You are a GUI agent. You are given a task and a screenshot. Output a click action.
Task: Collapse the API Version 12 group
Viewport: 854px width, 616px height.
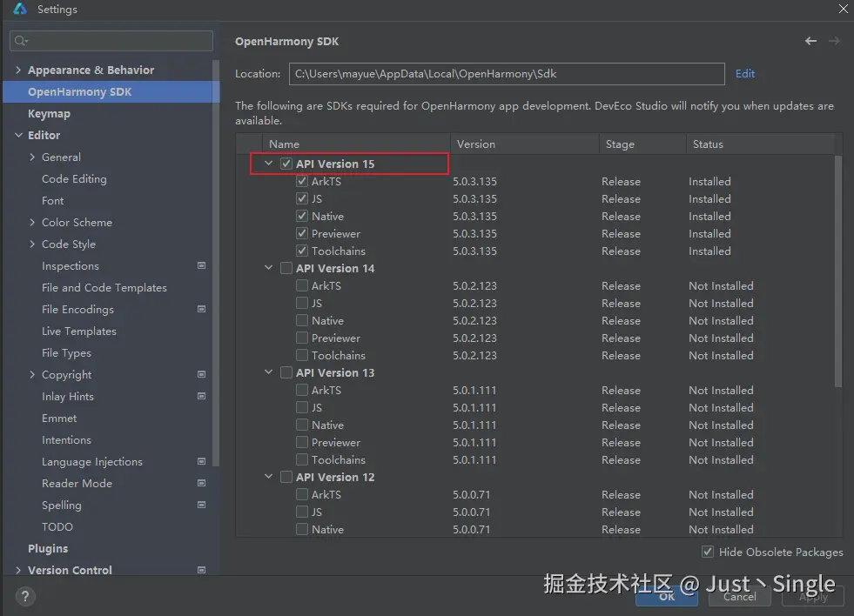(268, 477)
